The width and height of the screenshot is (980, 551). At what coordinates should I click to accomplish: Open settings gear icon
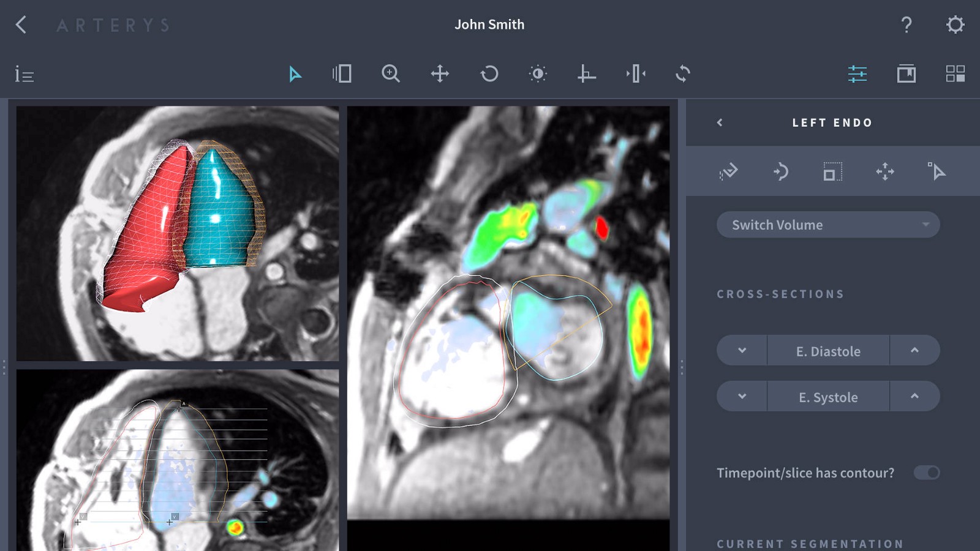pyautogui.click(x=956, y=25)
